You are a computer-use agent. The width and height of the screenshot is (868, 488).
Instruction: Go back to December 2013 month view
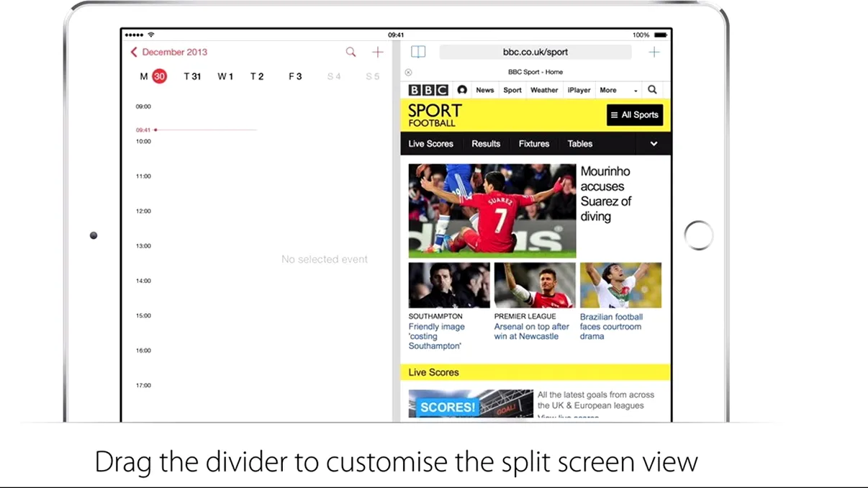point(168,52)
